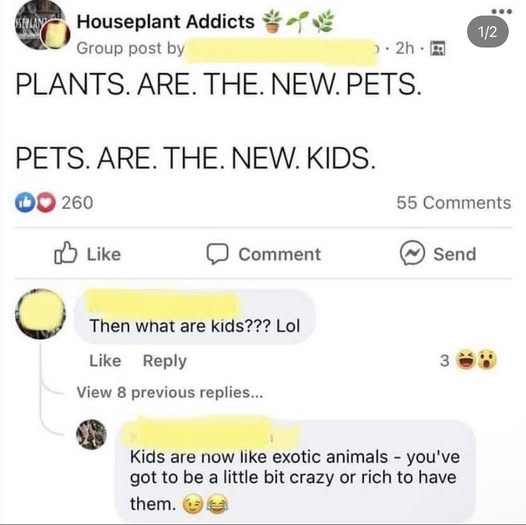Like the 'Then what are kids' comment
Screen dimensions: 526x525
(x=105, y=361)
